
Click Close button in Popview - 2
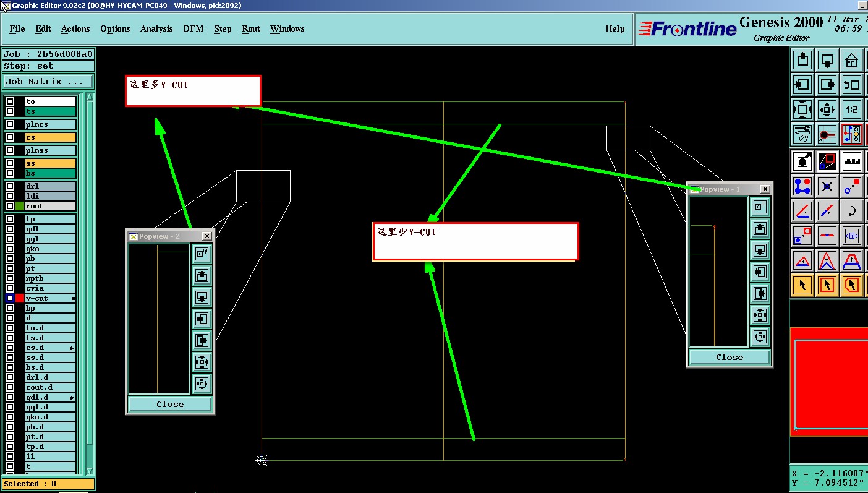tap(170, 404)
